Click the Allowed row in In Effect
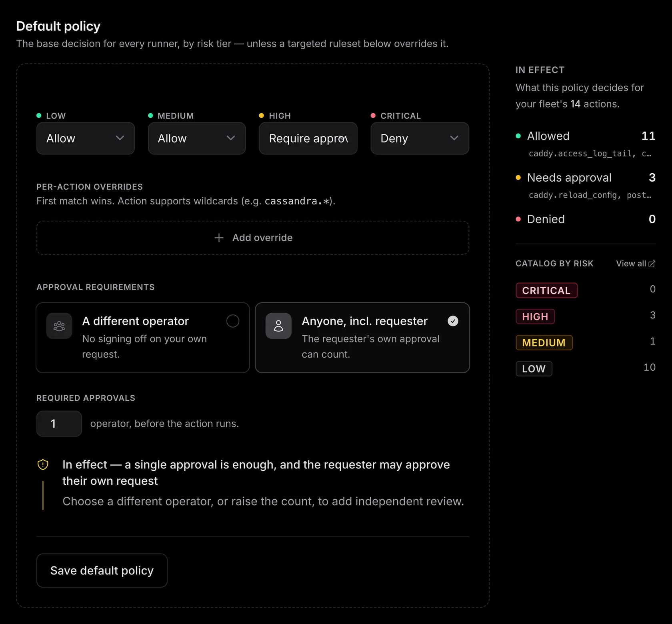Image resolution: width=672 pixels, height=624 pixels. click(586, 136)
